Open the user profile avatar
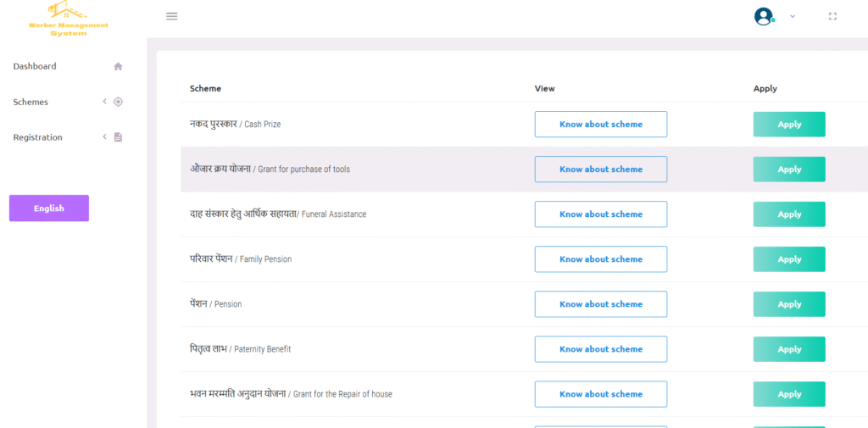Viewport: 868px width, 428px height. (x=764, y=16)
